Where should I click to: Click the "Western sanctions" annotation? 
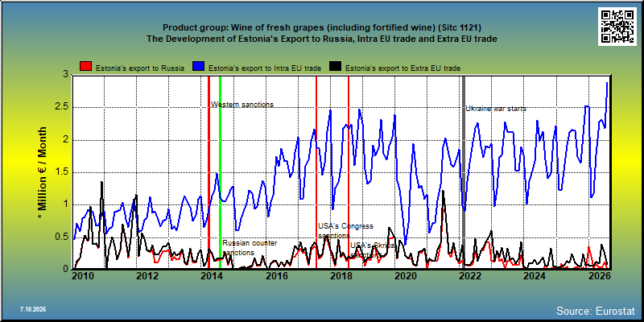(x=242, y=105)
